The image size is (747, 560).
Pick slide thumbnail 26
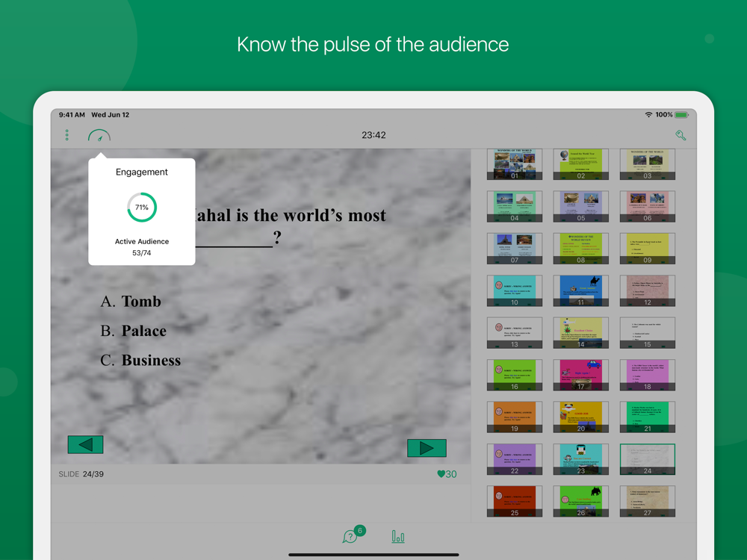tap(580, 502)
